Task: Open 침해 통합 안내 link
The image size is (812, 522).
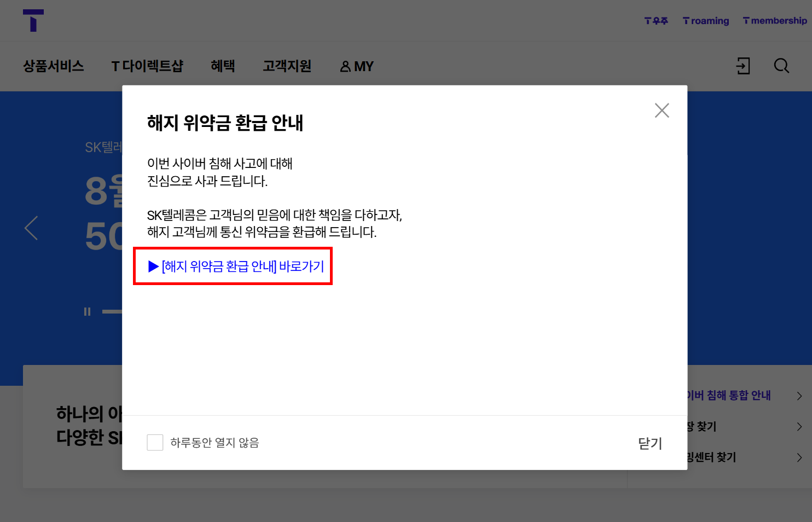Action: (729, 396)
